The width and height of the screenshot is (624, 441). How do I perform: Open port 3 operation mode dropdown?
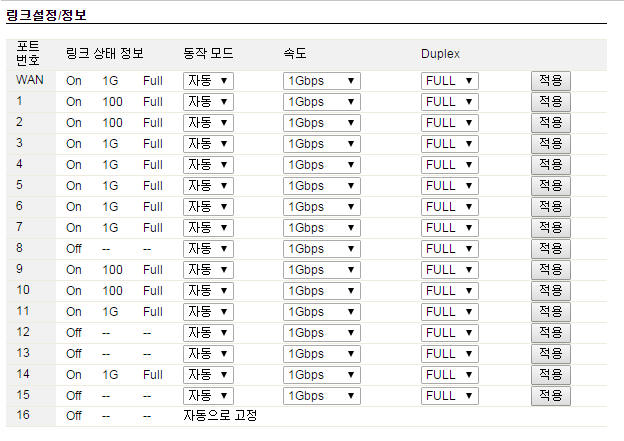(x=208, y=144)
